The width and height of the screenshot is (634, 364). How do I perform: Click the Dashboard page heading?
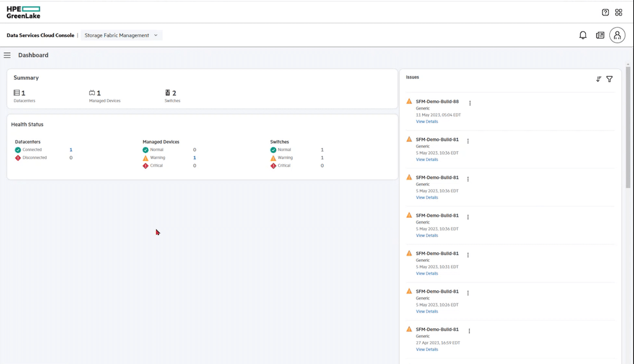pos(33,55)
